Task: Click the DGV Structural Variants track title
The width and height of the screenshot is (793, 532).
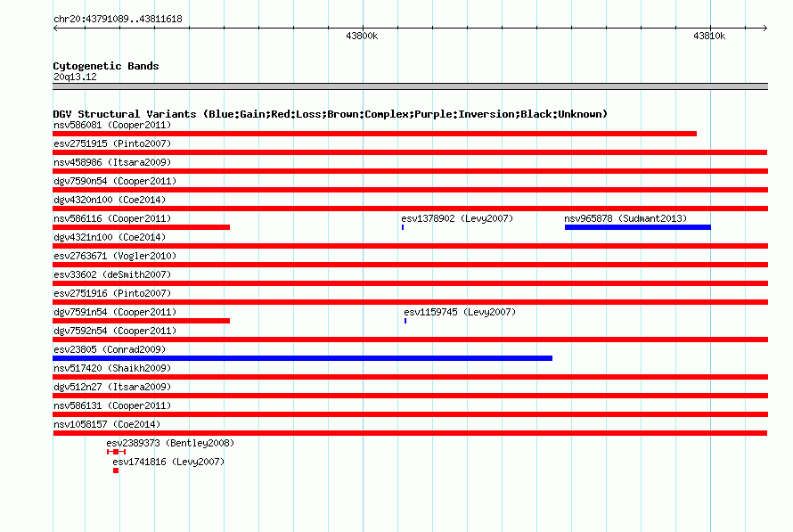Action: pos(330,114)
